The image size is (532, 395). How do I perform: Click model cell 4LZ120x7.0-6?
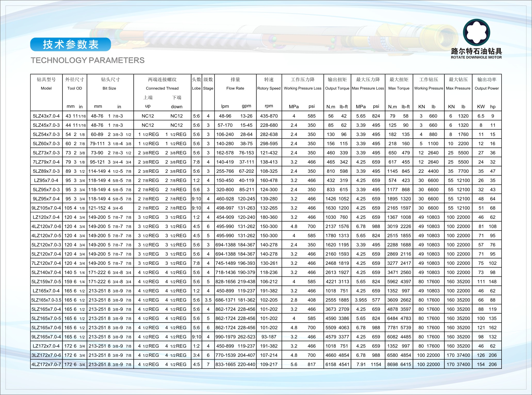point(46,226)
